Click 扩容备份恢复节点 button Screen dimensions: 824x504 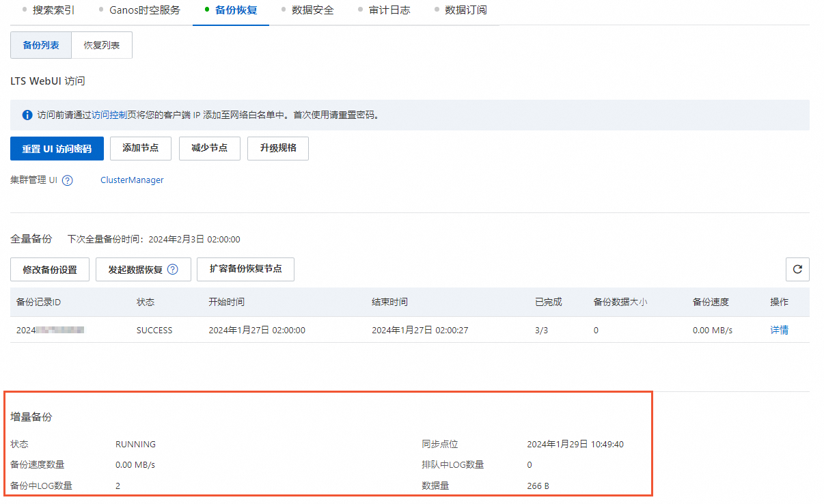point(245,269)
